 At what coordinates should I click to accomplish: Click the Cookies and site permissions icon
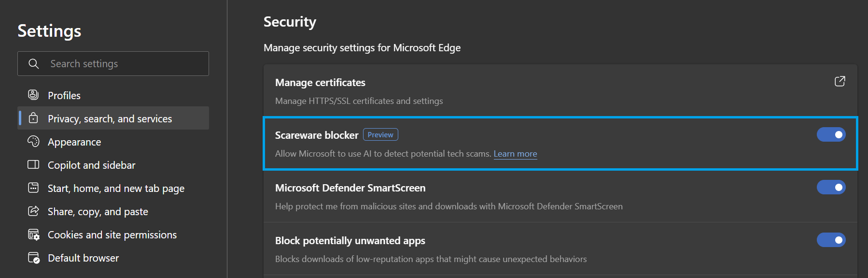[33, 234]
